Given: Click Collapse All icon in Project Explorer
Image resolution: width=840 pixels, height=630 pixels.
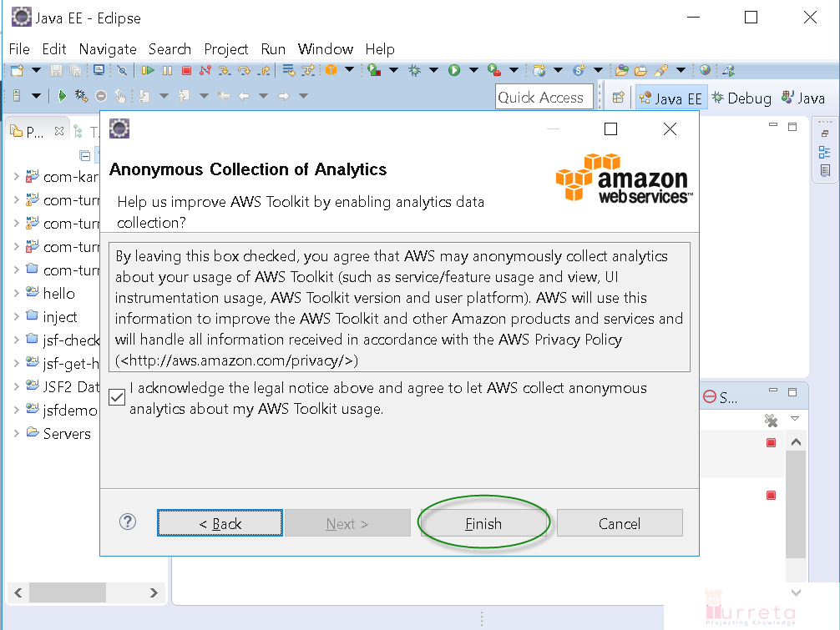Looking at the screenshot, I should point(84,156).
